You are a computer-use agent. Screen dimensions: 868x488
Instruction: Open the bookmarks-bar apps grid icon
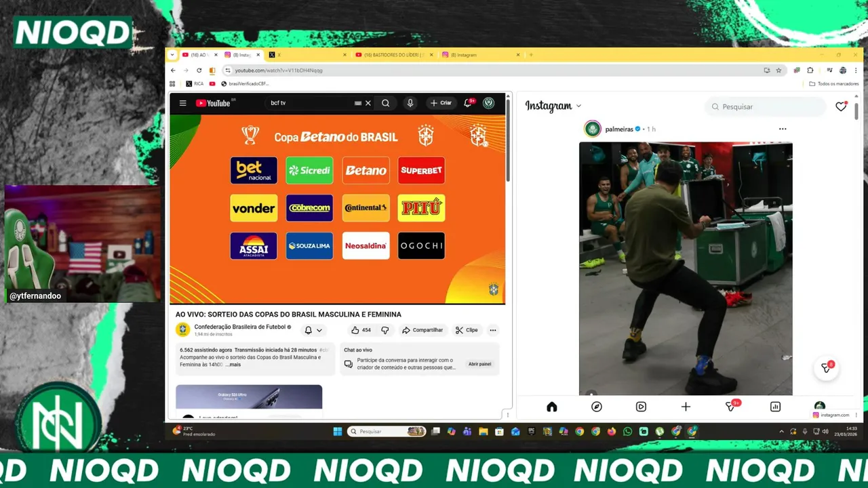(x=172, y=84)
